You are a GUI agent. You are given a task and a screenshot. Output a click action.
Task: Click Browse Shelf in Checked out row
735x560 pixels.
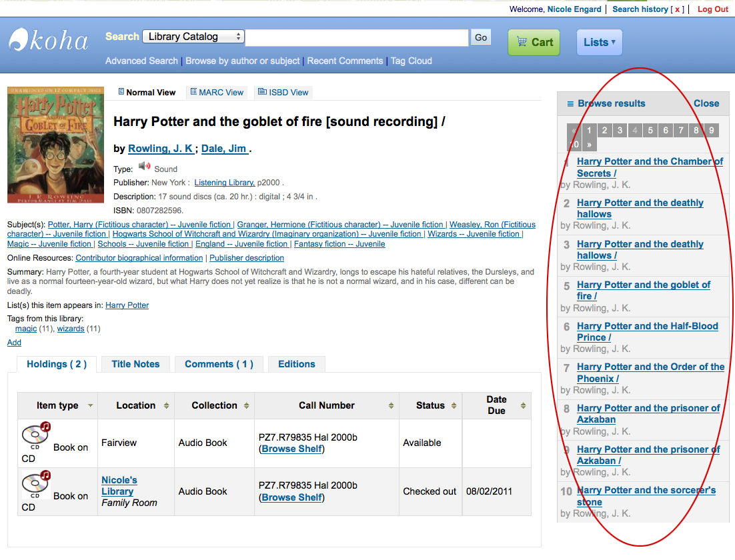[x=291, y=498]
